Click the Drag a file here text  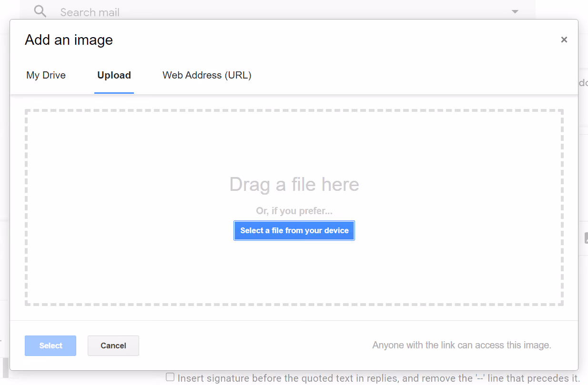click(294, 185)
